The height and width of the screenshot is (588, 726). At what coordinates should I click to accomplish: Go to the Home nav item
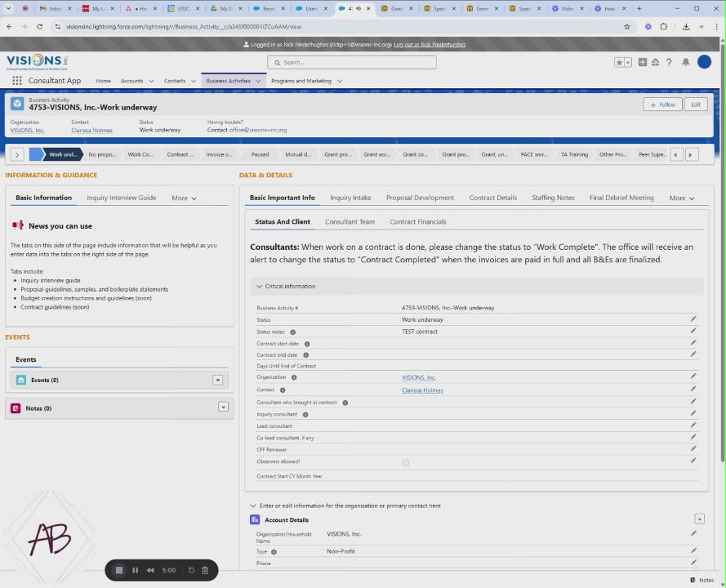point(103,81)
